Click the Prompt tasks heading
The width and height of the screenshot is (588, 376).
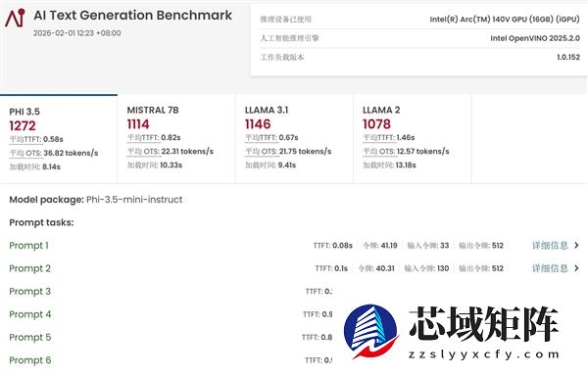[41, 222]
